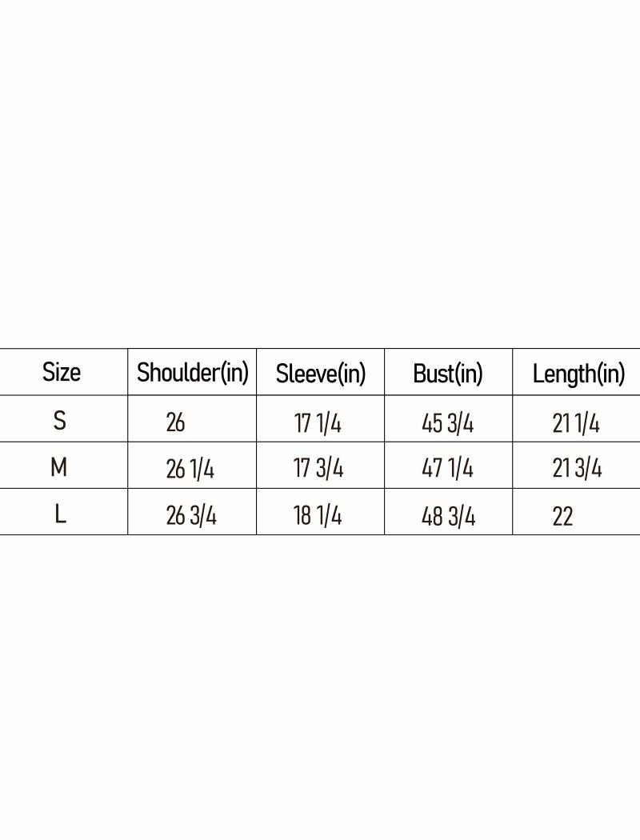
Task: Select the M size row label
Action: [x=59, y=468]
